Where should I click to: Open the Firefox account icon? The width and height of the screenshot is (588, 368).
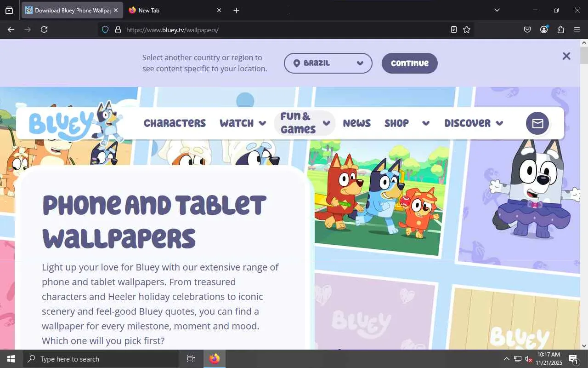[x=544, y=29]
